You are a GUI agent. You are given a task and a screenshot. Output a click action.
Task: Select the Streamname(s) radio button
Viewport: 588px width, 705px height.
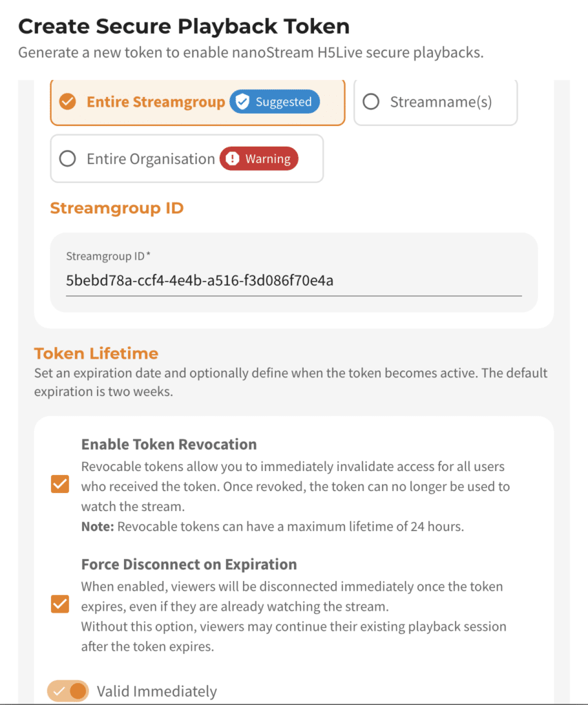(370, 101)
